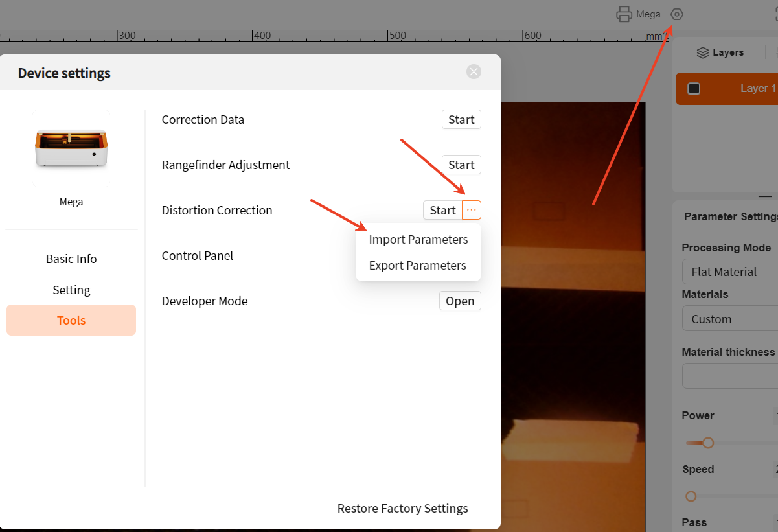Open Processing Mode Flat Material dropdown
Image resolution: width=778 pixels, height=532 pixels.
pyautogui.click(x=730, y=272)
